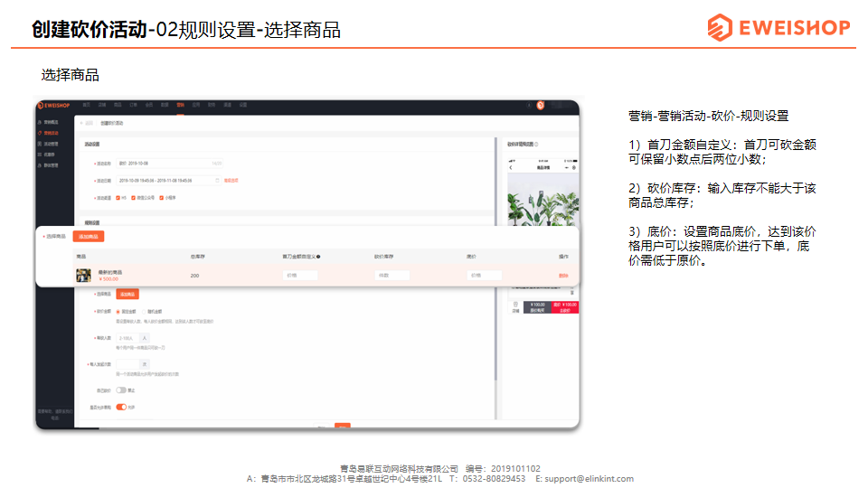868x488 pixels.
Task: Tap the dark 原价购买 button in the phone preview
Action: (537, 307)
